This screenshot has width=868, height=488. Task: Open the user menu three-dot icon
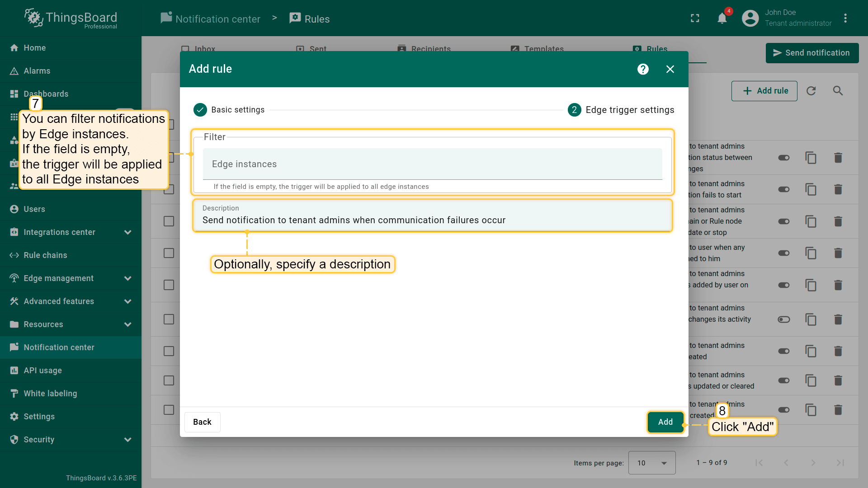coord(845,19)
